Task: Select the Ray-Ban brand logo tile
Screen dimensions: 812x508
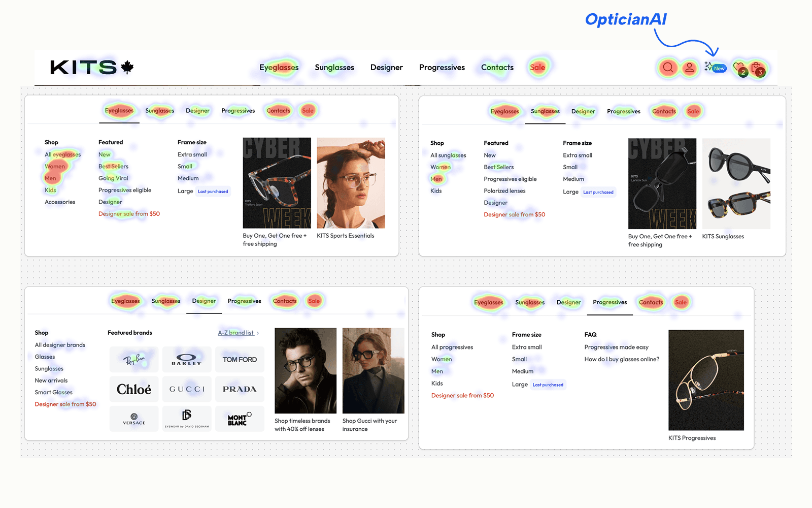Action: tap(134, 360)
